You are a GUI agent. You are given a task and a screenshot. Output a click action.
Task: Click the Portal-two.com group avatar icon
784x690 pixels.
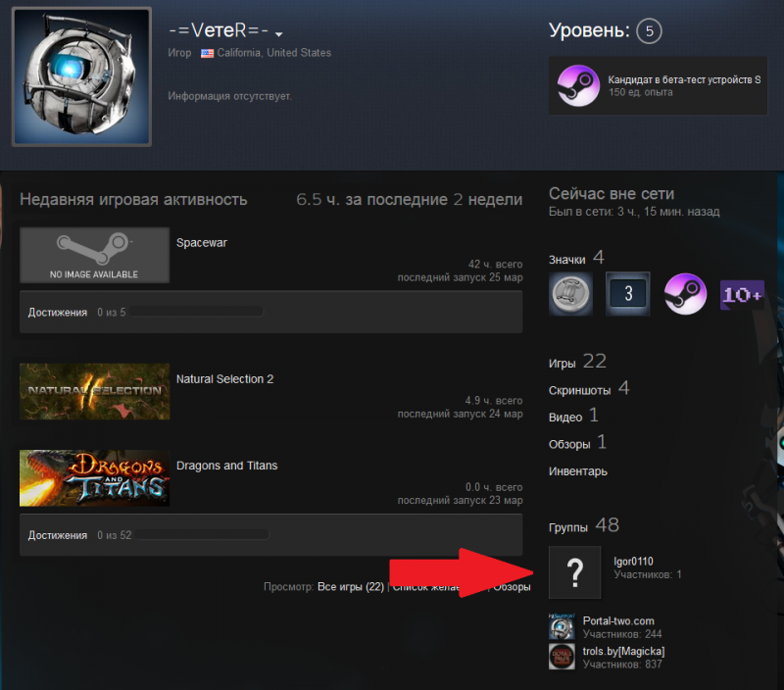coord(562,627)
